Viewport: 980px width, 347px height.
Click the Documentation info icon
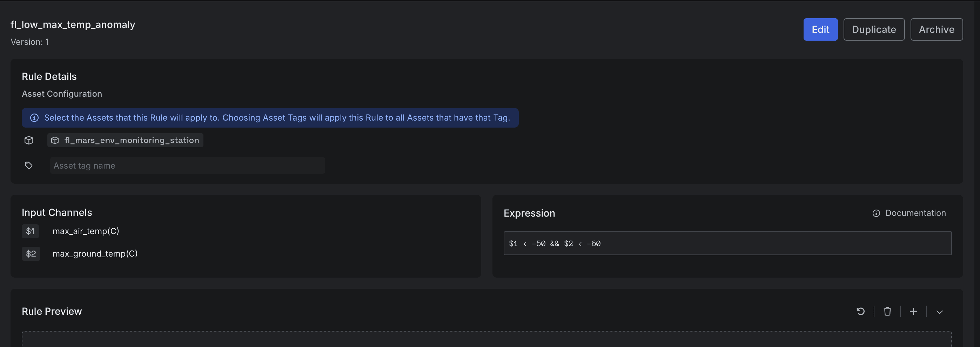(x=876, y=213)
